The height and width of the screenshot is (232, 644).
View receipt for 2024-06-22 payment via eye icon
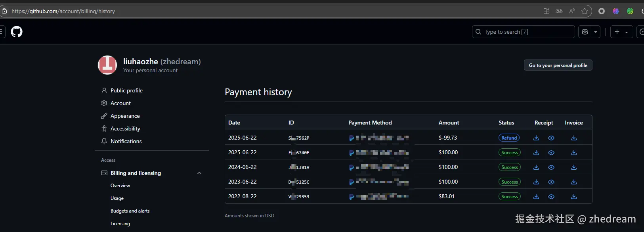click(x=551, y=167)
